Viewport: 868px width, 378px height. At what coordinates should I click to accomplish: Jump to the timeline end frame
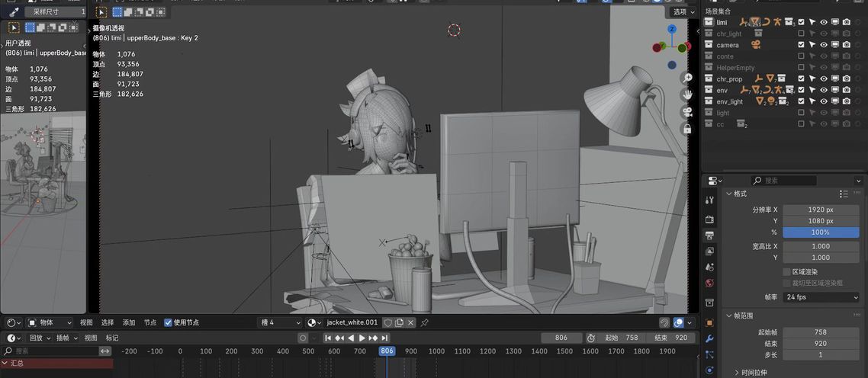click(x=384, y=338)
